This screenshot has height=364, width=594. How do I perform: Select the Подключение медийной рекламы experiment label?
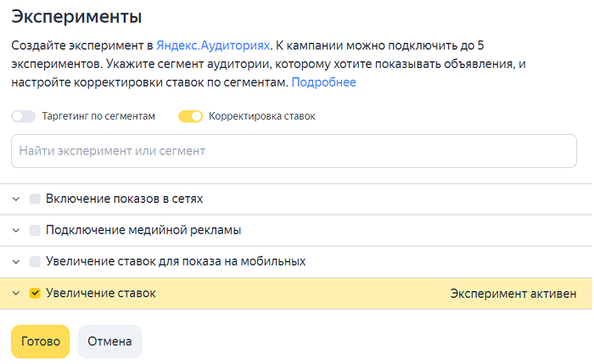(x=143, y=230)
